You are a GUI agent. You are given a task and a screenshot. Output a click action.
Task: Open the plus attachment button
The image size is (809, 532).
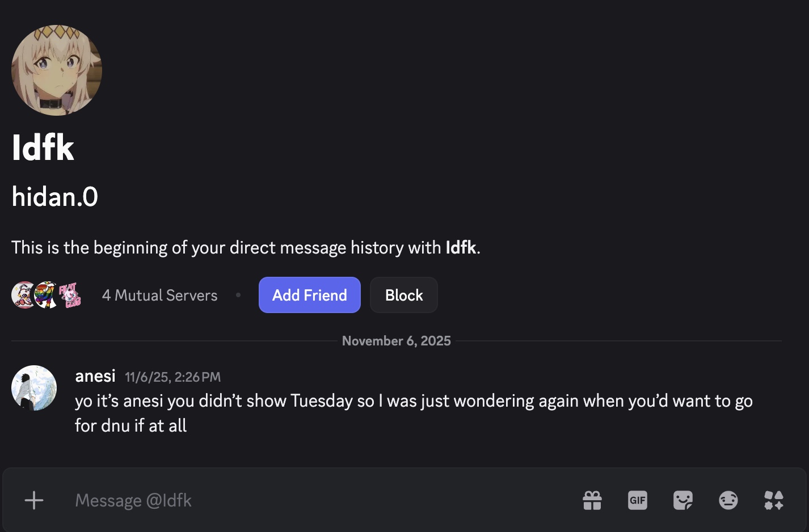click(34, 500)
